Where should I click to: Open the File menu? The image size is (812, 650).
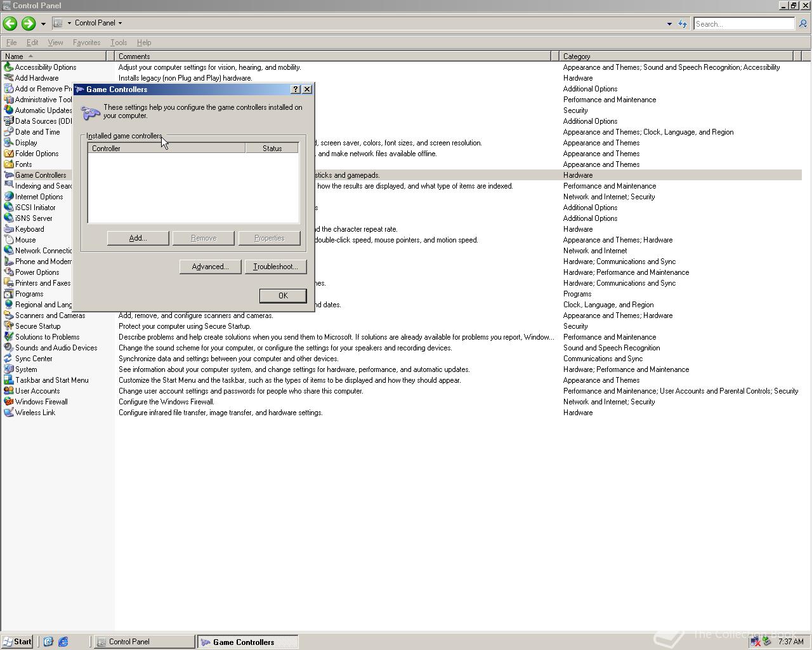point(11,43)
